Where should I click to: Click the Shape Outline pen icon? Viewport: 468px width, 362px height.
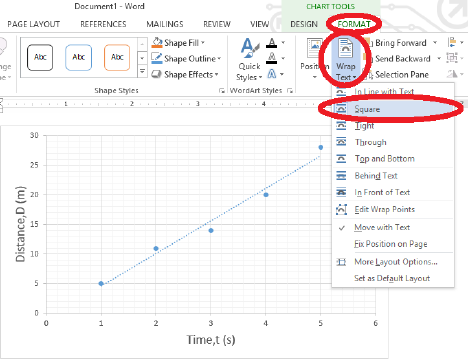(157, 59)
